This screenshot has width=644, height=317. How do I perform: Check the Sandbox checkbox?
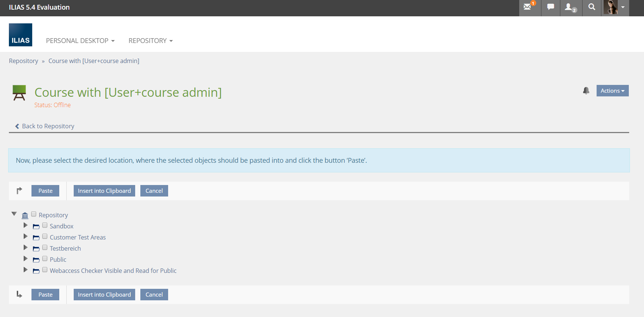[x=45, y=225]
